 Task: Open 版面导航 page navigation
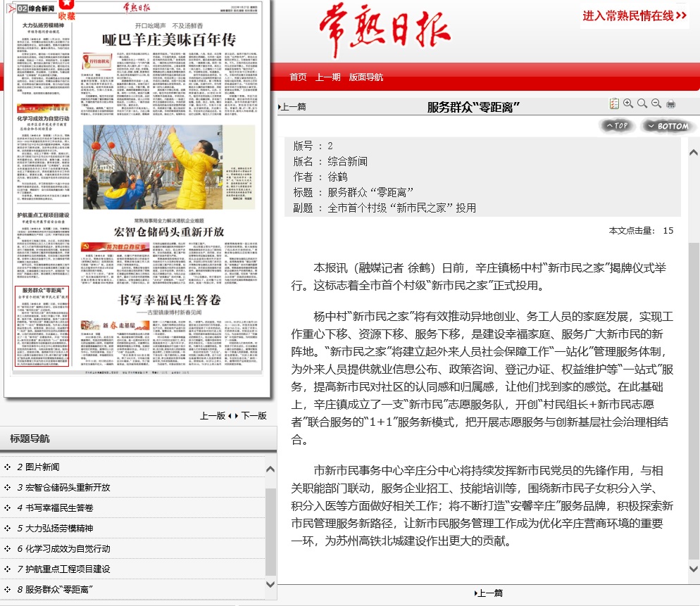click(365, 77)
